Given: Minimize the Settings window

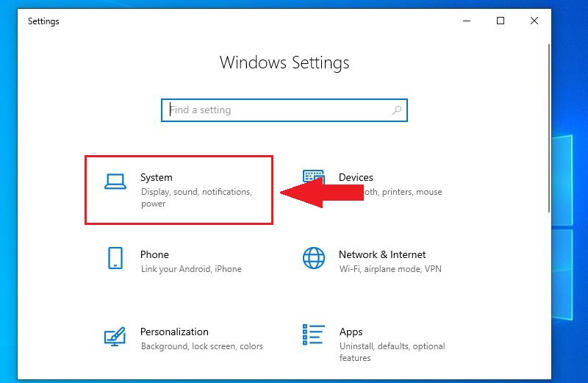Looking at the screenshot, I should pos(467,21).
